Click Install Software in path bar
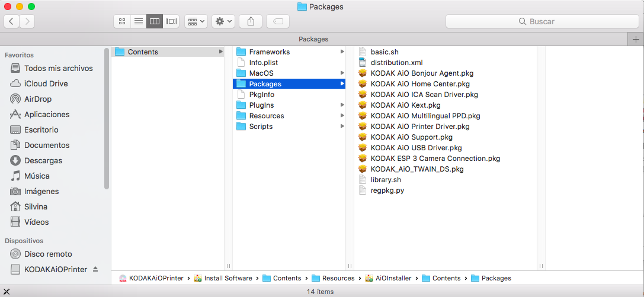 223,278
